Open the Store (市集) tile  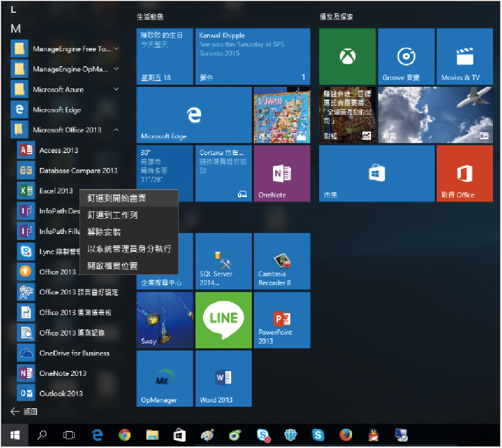(376, 173)
